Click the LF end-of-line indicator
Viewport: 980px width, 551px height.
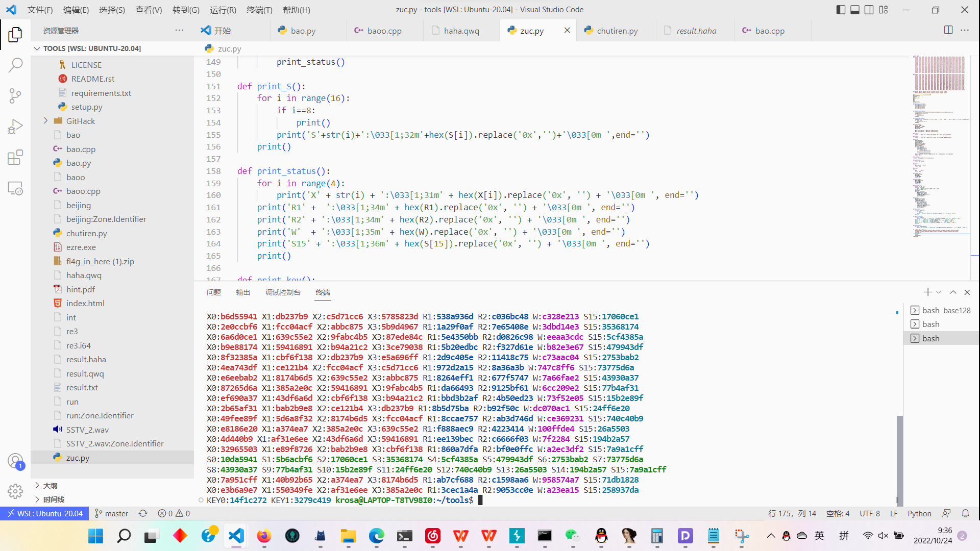point(894,513)
